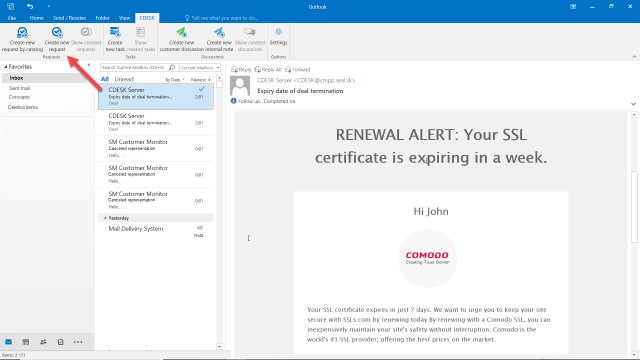Click the Quick Access Toolbar customize arrow
This screenshot has width=640, height=360.
49,7
